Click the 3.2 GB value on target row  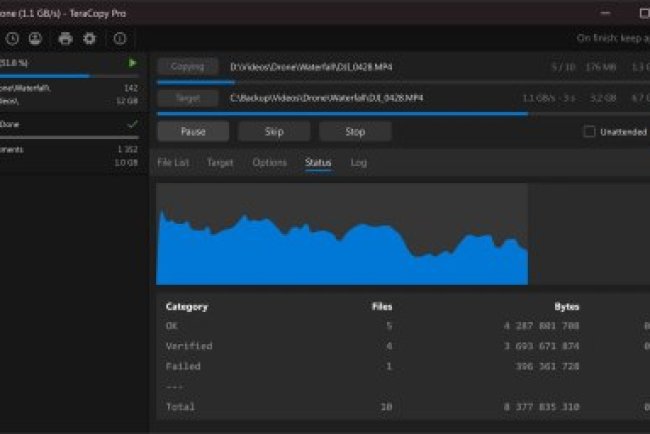(x=603, y=98)
